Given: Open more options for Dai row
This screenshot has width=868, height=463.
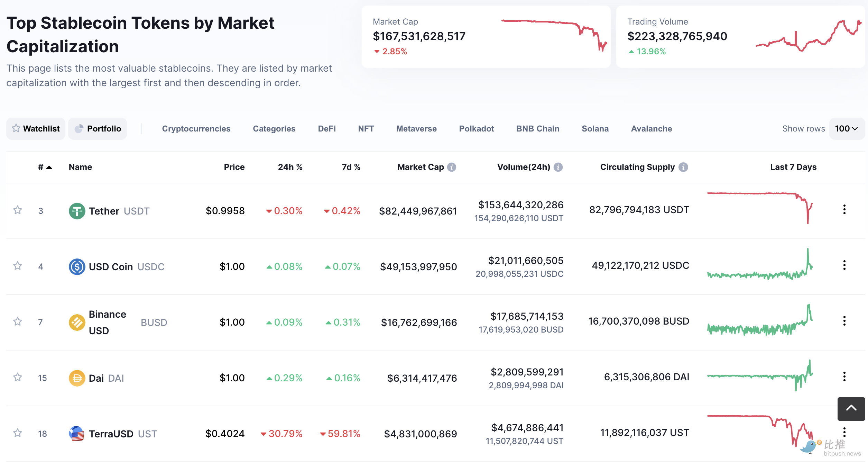Looking at the screenshot, I should coord(844,376).
